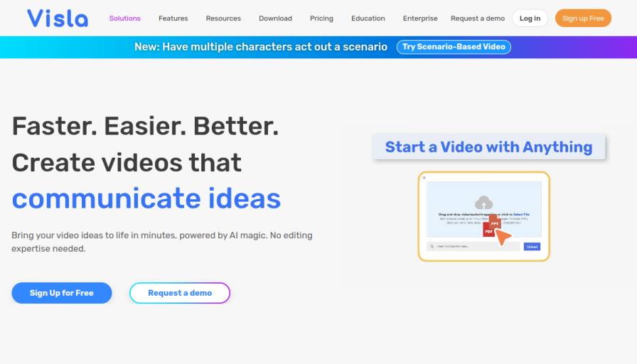Open the Solutions menu

point(124,18)
